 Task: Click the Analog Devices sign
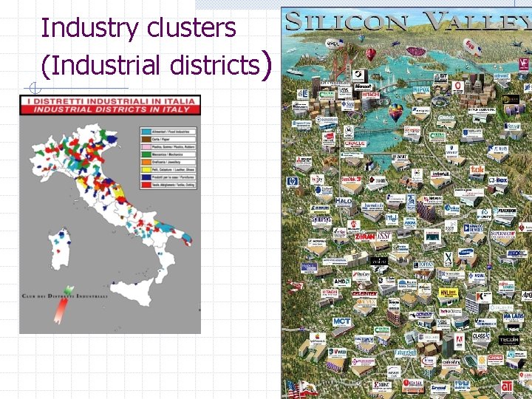click(x=474, y=228)
